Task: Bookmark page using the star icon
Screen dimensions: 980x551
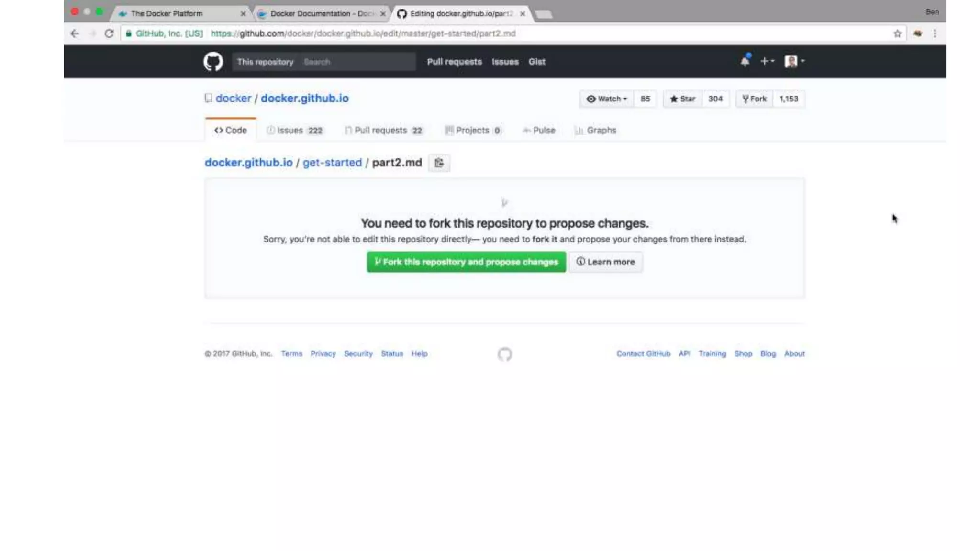Action: 897,33
